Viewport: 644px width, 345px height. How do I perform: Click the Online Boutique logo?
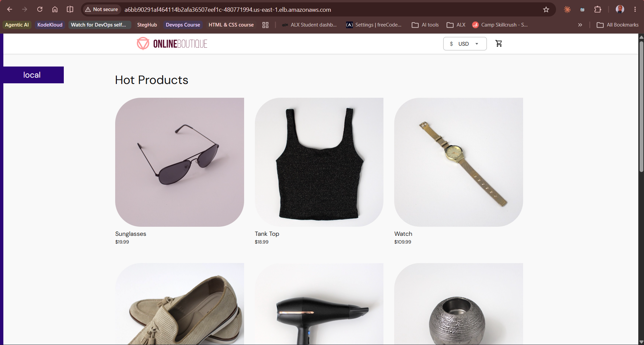[172, 44]
